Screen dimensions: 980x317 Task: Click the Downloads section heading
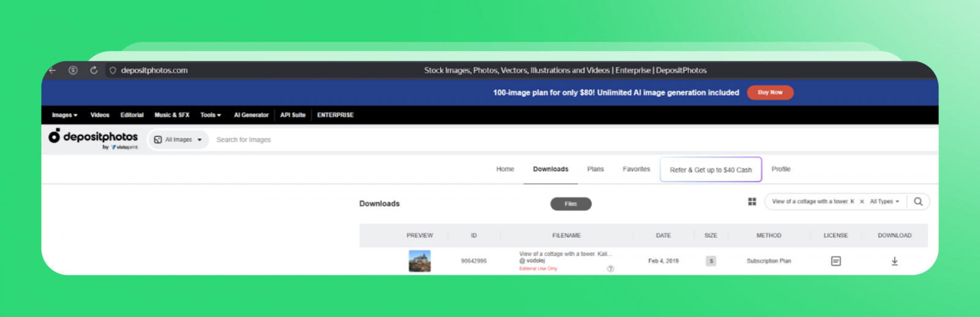click(x=379, y=204)
